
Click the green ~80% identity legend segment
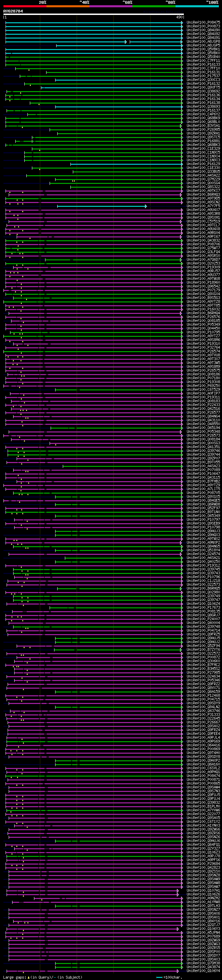[x=154, y=6]
